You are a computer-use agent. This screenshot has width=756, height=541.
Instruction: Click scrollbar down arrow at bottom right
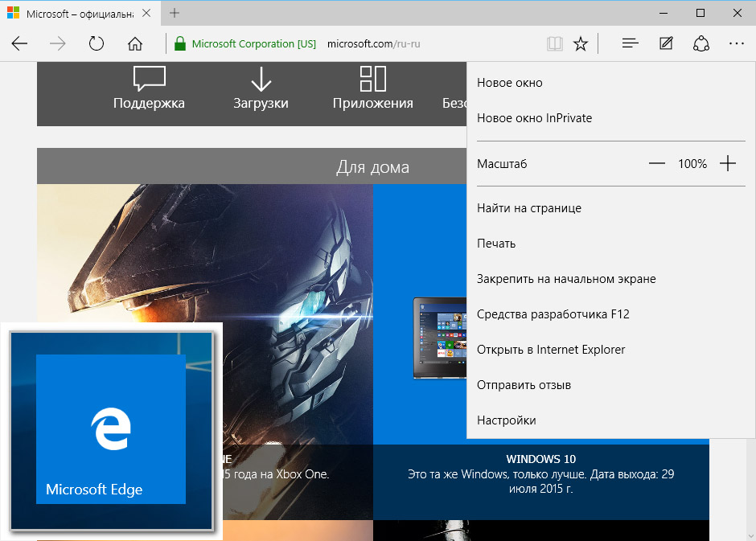pyautogui.click(x=751, y=535)
